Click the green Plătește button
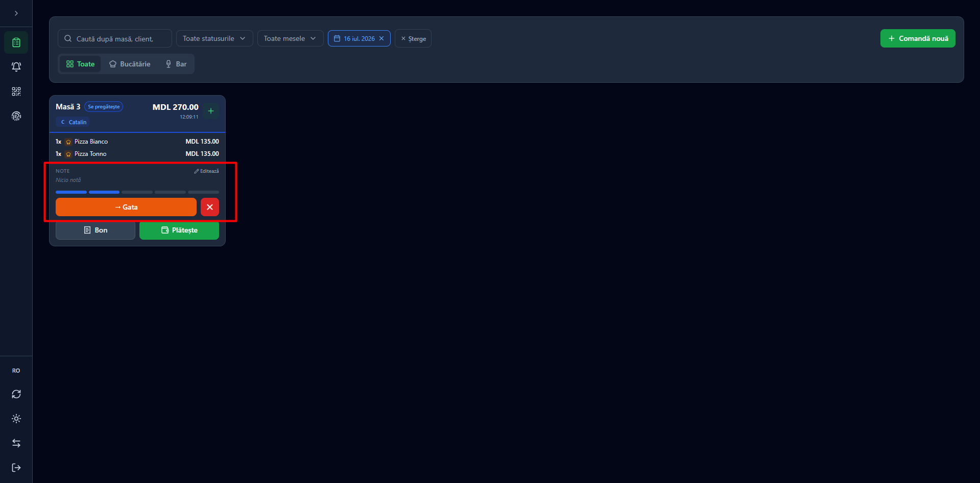 179,230
